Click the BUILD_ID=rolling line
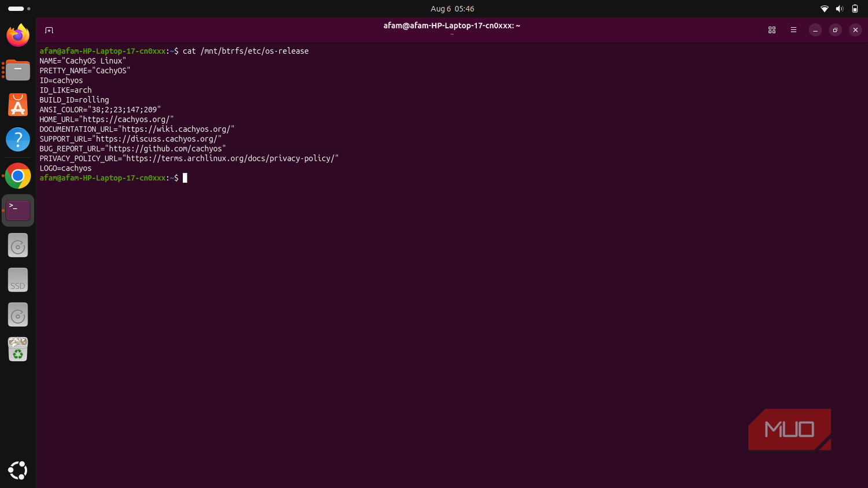Screen dimensions: 868x488 [x=74, y=100]
